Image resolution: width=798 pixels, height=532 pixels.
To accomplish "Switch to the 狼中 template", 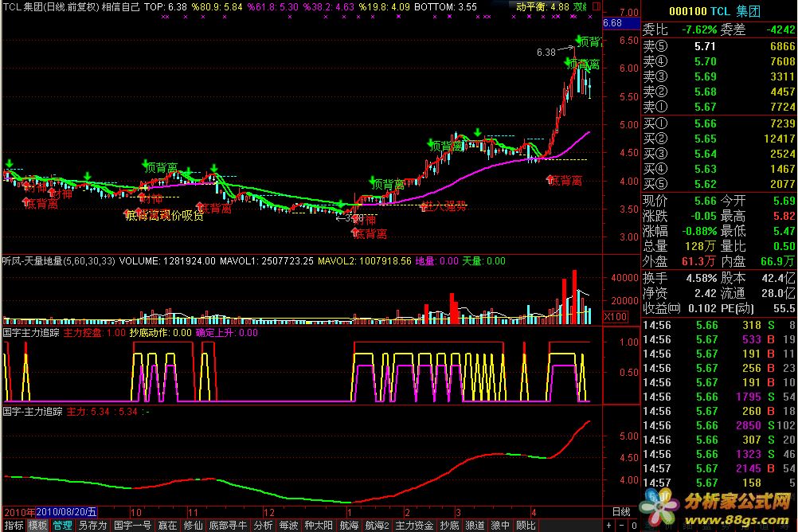I will coord(500,526).
